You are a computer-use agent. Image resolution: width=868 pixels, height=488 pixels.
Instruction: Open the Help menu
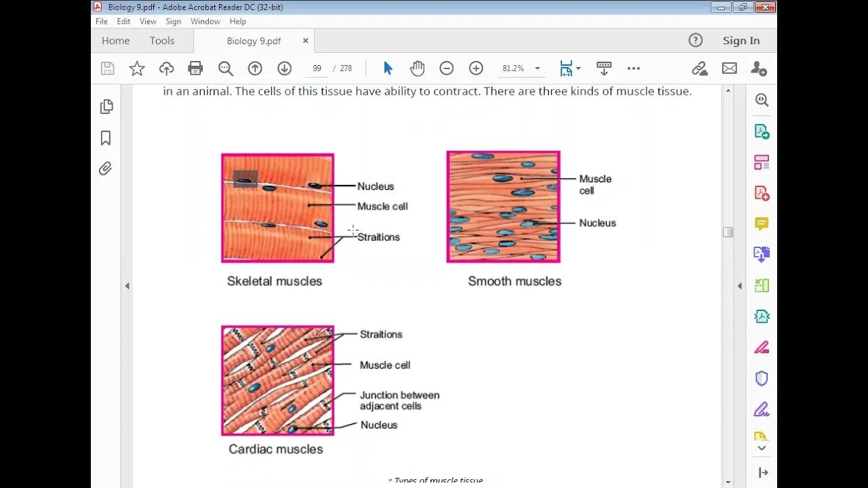tap(237, 22)
